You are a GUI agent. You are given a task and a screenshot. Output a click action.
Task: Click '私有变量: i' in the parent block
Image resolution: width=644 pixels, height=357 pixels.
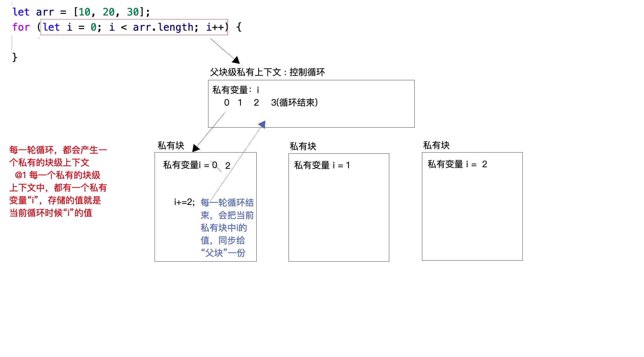tap(236, 90)
